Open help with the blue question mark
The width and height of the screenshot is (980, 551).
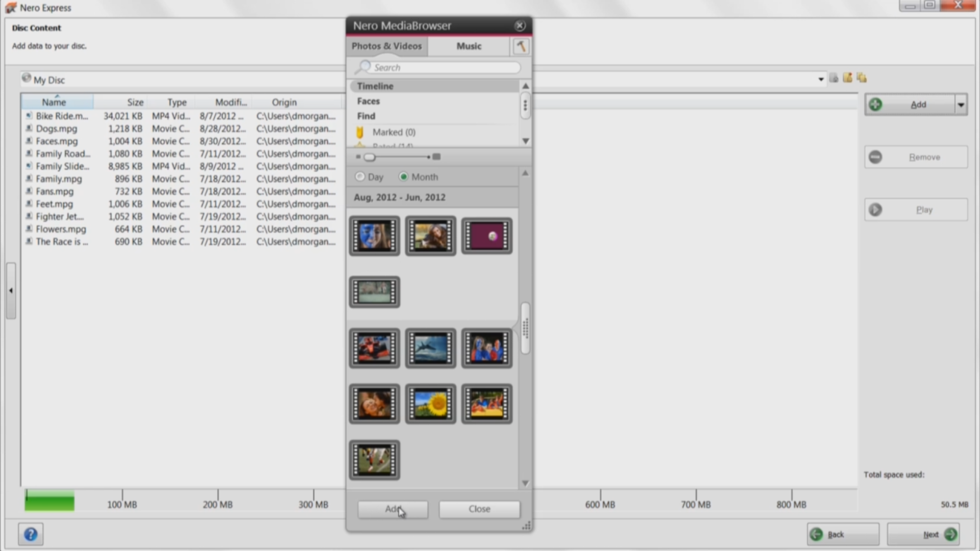pyautogui.click(x=31, y=534)
